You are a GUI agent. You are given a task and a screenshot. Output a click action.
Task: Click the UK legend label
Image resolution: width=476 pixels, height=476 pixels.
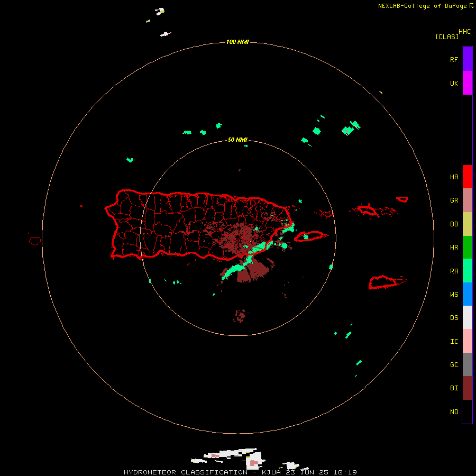coord(454,84)
